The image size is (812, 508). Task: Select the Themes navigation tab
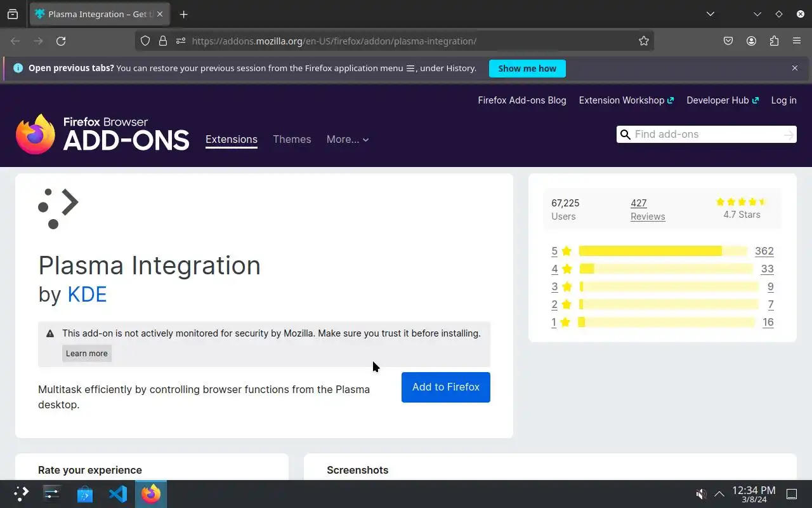pos(292,139)
